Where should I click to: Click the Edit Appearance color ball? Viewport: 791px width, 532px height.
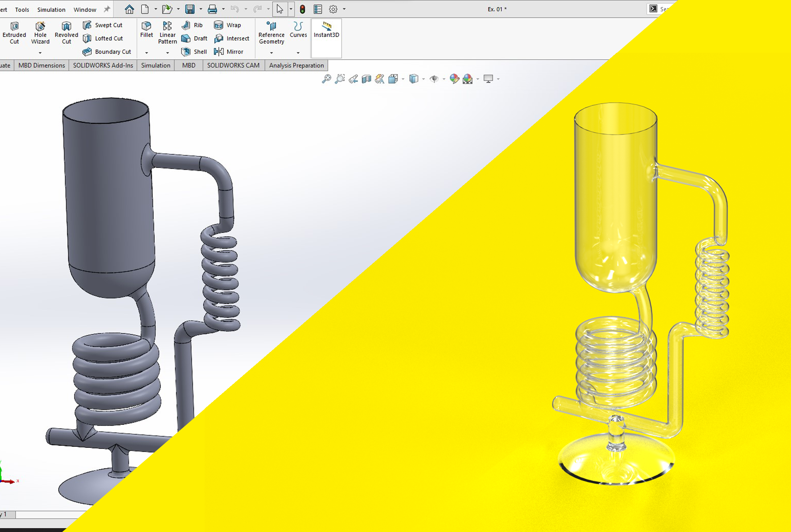(454, 79)
